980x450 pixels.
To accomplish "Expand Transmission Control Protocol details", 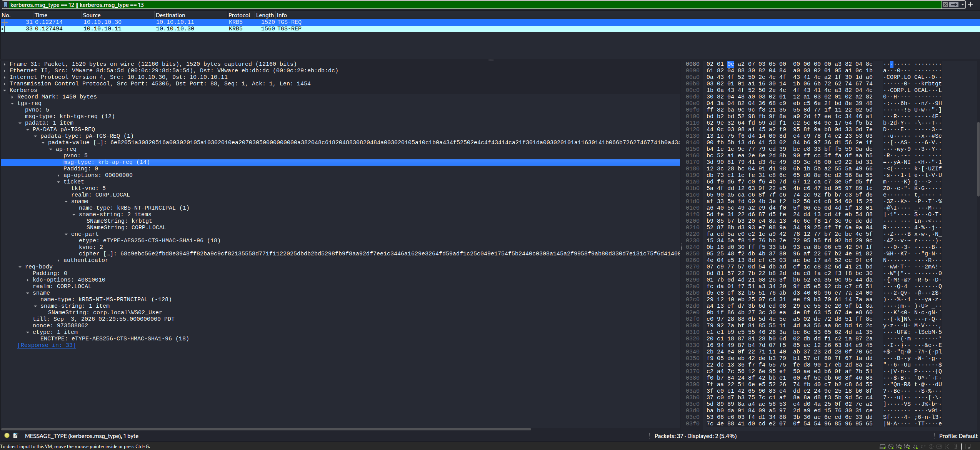I will click(5, 84).
